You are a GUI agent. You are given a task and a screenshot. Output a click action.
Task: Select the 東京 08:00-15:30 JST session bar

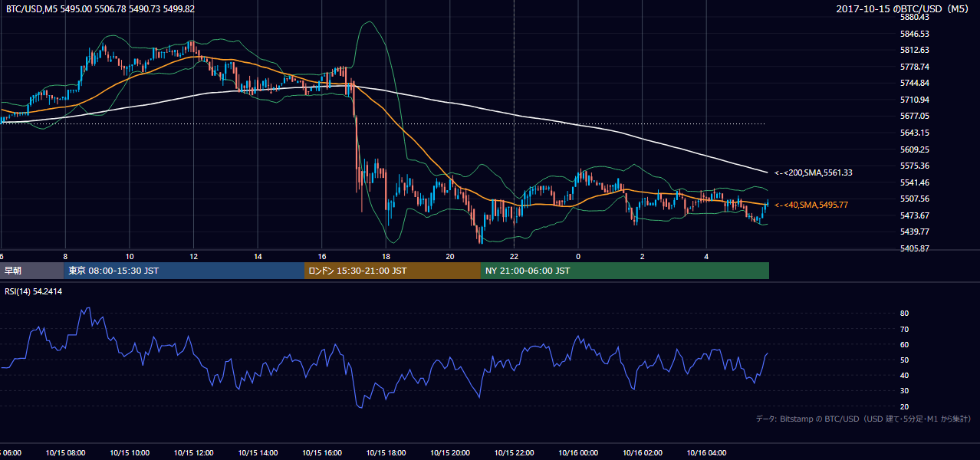click(184, 271)
